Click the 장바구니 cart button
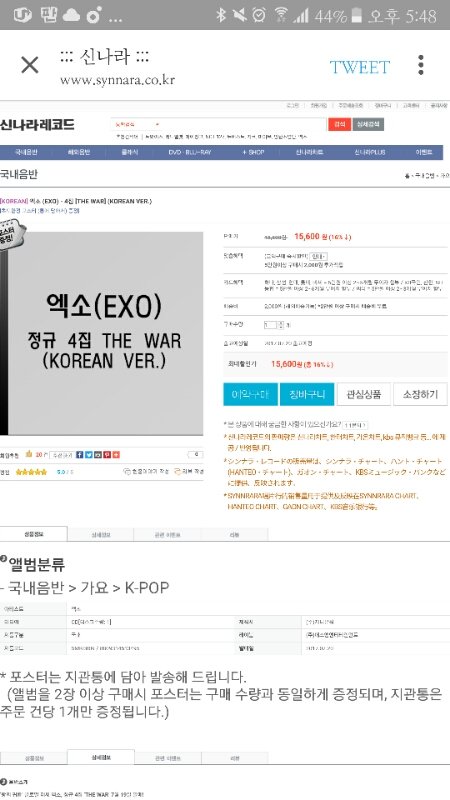The width and height of the screenshot is (450, 800). click(307, 394)
